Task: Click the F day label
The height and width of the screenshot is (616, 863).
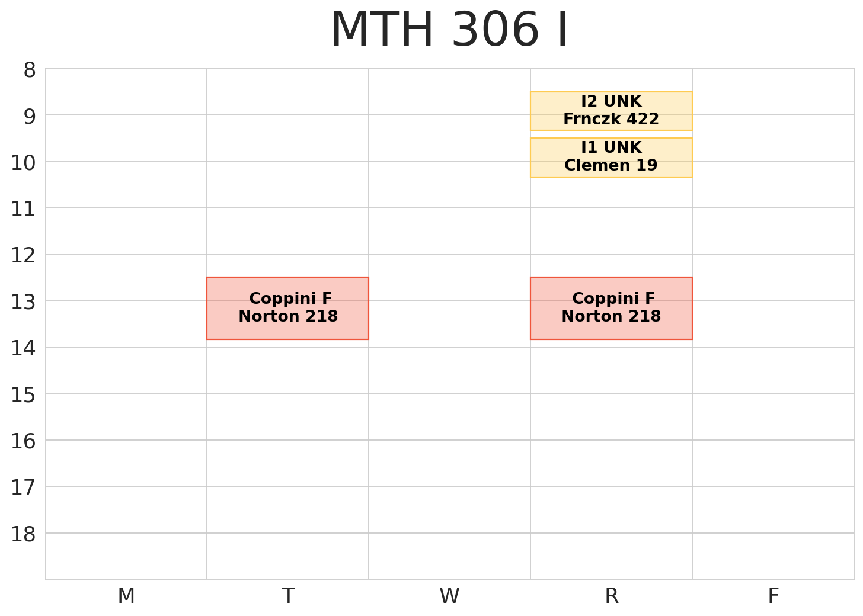Action: coord(773,596)
